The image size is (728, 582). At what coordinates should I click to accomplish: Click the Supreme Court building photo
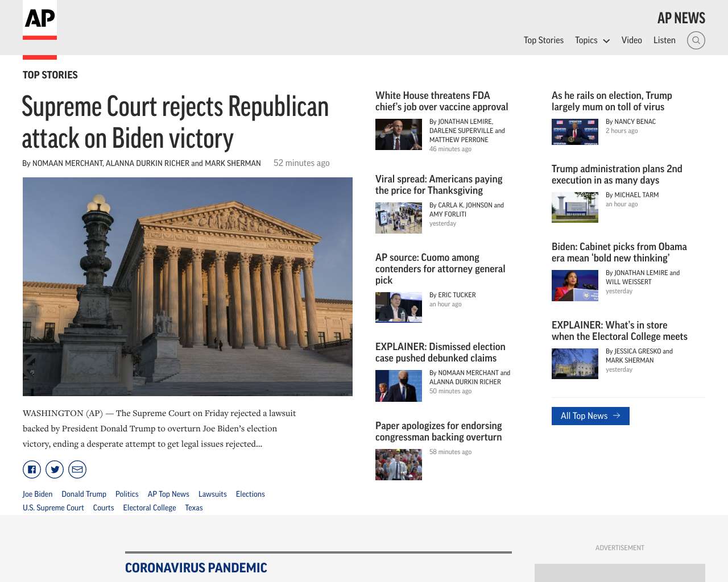click(x=188, y=286)
